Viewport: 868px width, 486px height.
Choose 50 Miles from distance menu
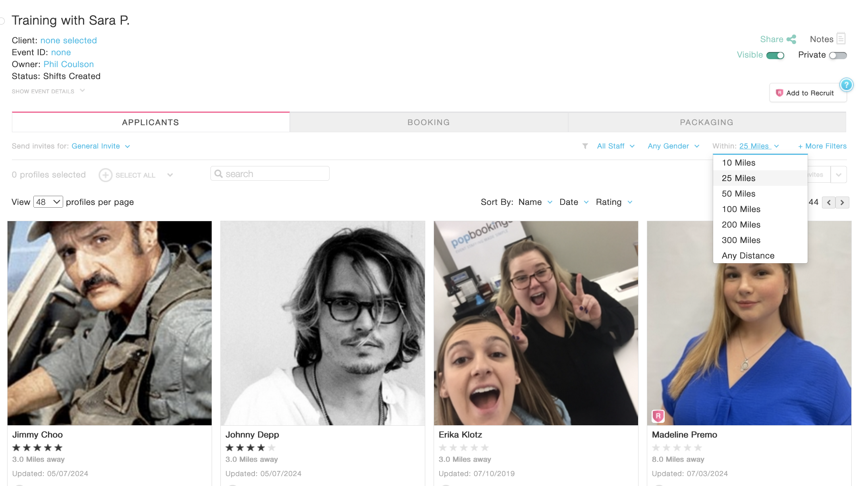pyautogui.click(x=738, y=194)
